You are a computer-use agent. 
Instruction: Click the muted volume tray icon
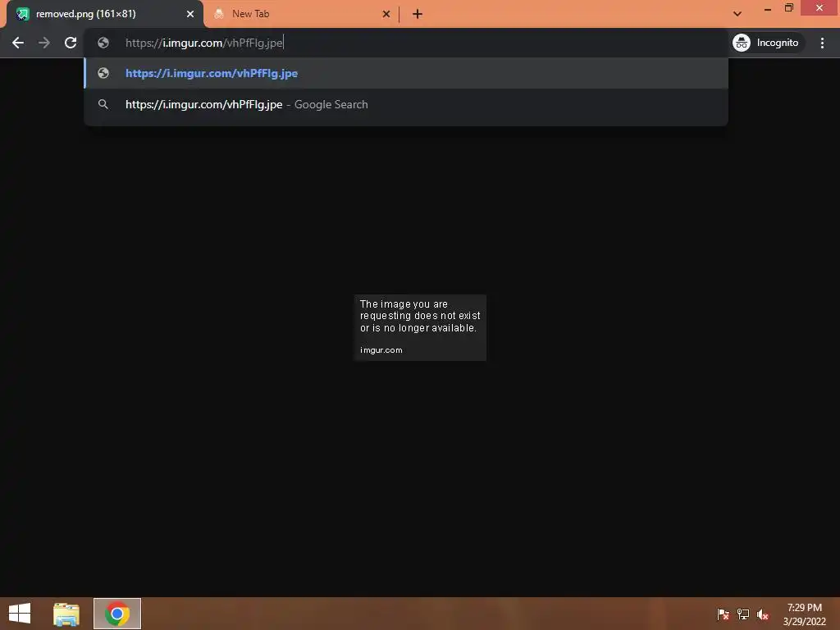[x=763, y=614]
